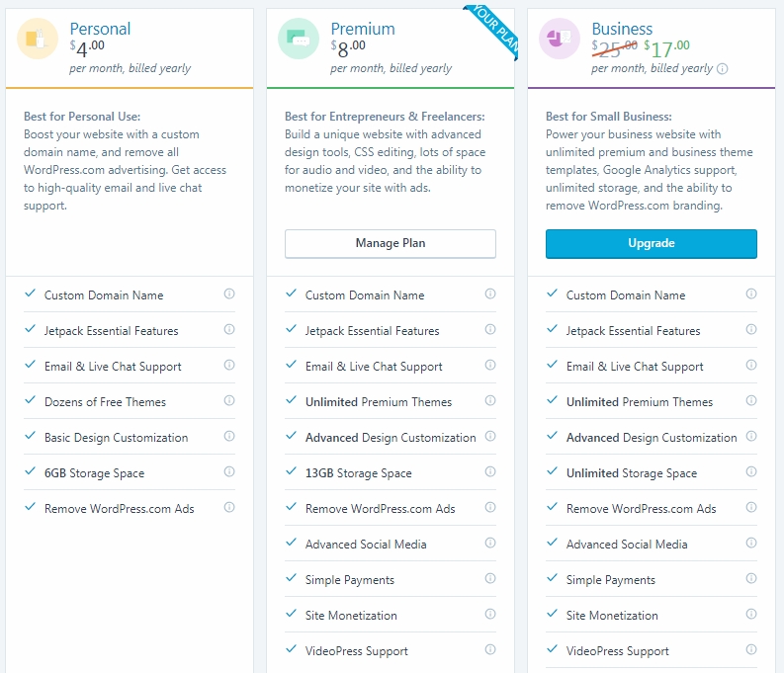Show info for Business VideoPress Support

(751, 650)
